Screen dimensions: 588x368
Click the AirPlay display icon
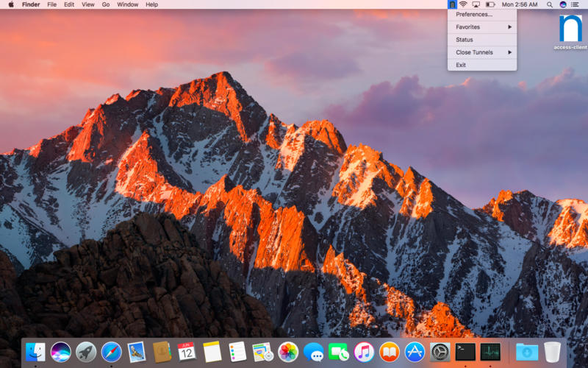476,4
